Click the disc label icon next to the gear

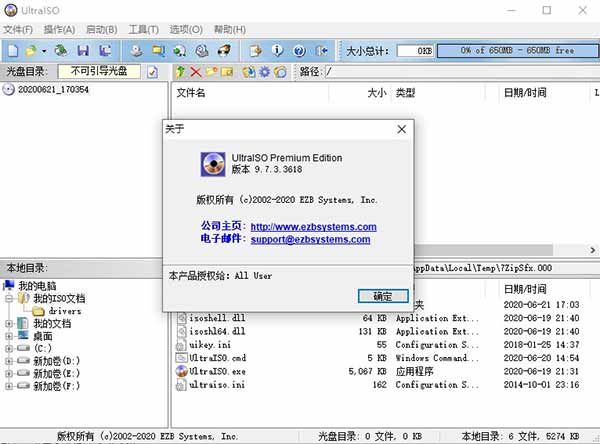click(x=280, y=72)
